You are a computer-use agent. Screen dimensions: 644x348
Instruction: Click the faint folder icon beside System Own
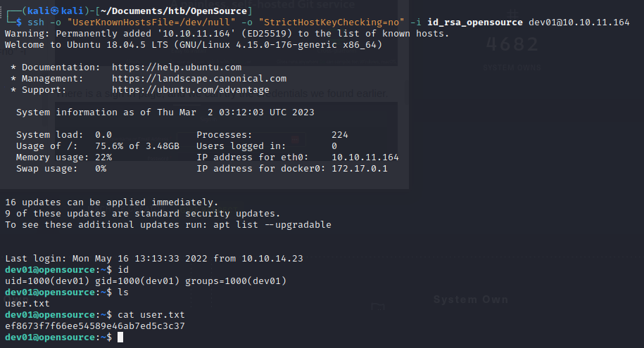[378, 306]
